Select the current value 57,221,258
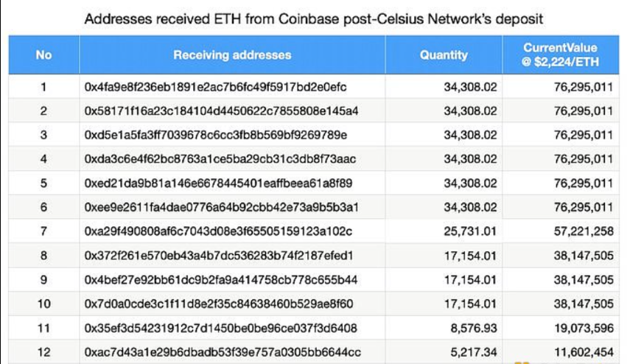The height and width of the screenshot is (364, 627). tap(583, 231)
